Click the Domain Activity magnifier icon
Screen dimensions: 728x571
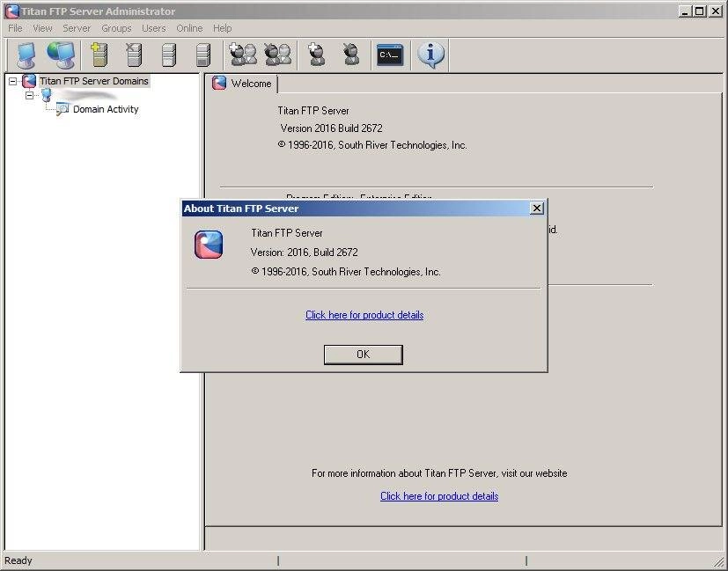tap(63, 109)
